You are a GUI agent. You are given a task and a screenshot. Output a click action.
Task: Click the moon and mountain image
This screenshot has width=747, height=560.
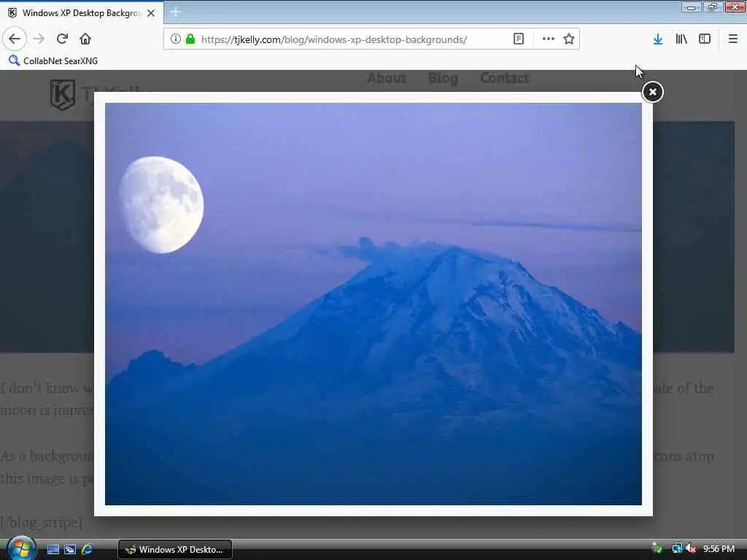(x=373, y=304)
